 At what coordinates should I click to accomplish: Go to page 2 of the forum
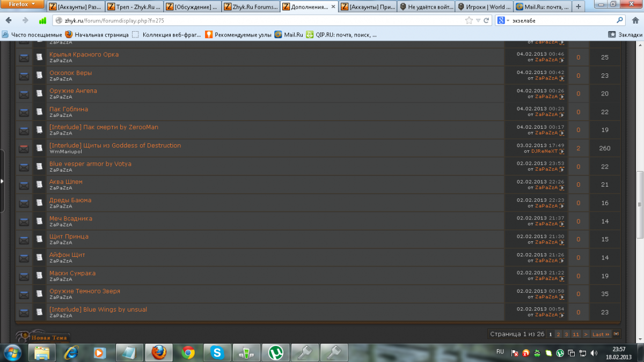pyautogui.click(x=558, y=334)
